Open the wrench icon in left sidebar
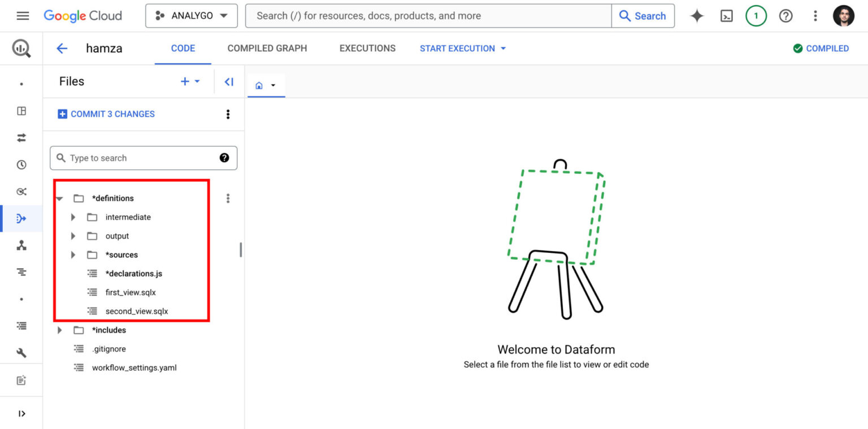The image size is (868, 429). click(21, 353)
